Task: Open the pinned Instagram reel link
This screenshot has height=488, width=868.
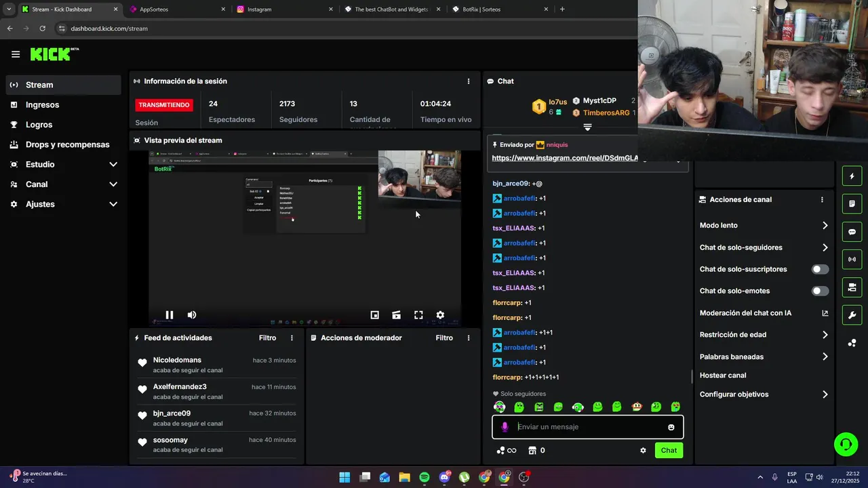Action: click(x=566, y=158)
